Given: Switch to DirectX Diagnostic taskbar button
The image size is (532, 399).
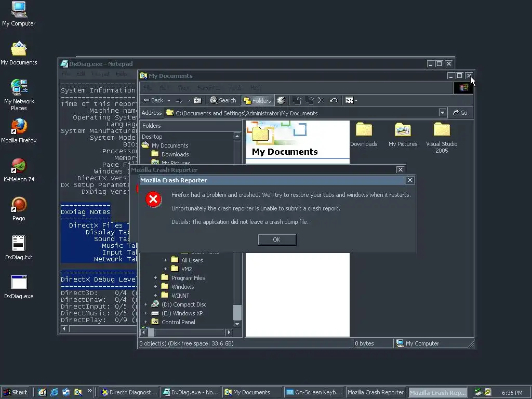Looking at the screenshot, I should click(129, 392).
